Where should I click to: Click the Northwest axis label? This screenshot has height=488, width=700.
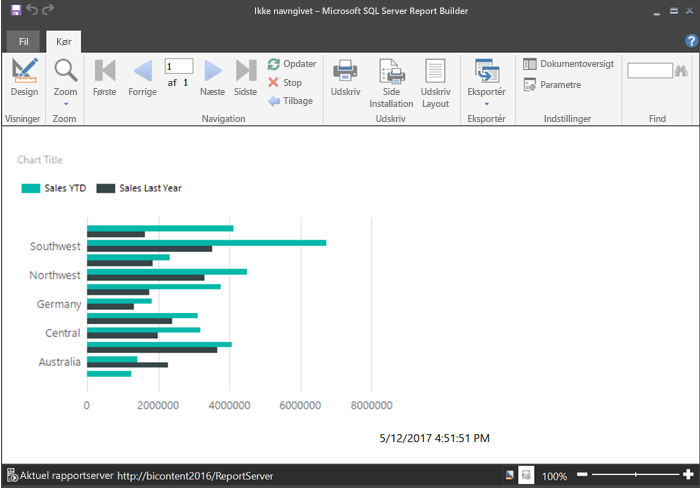[55, 275]
